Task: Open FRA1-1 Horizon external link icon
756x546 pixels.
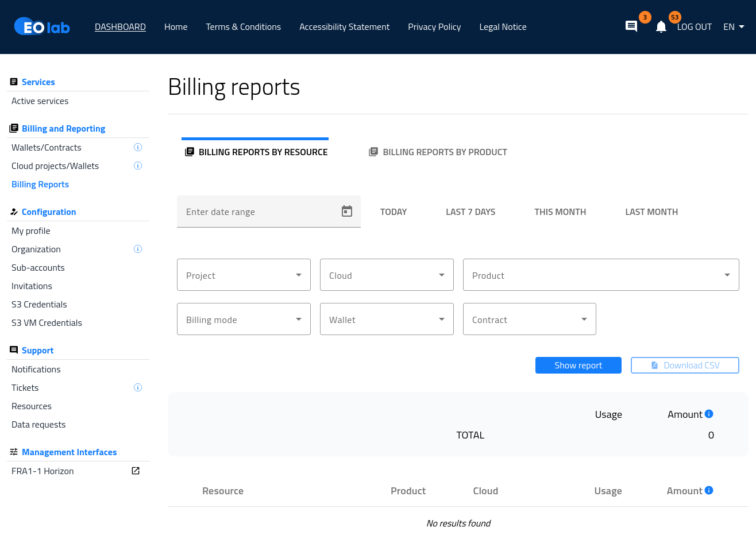Action: (136, 471)
